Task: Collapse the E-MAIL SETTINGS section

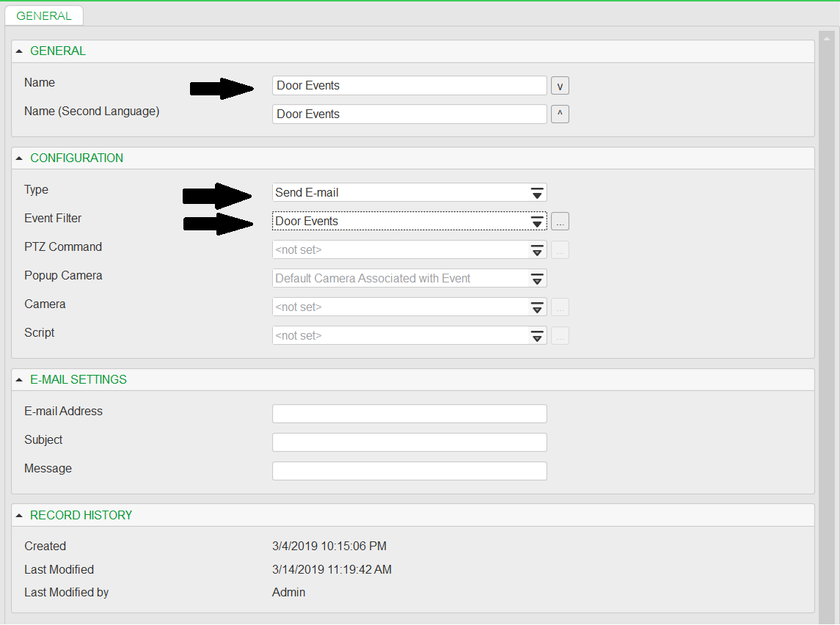Action: coord(19,380)
